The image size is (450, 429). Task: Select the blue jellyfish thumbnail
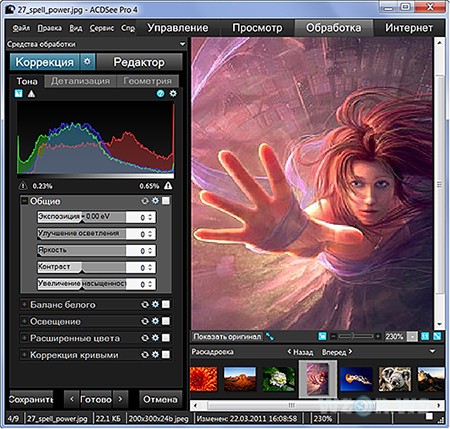tap(356, 379)
